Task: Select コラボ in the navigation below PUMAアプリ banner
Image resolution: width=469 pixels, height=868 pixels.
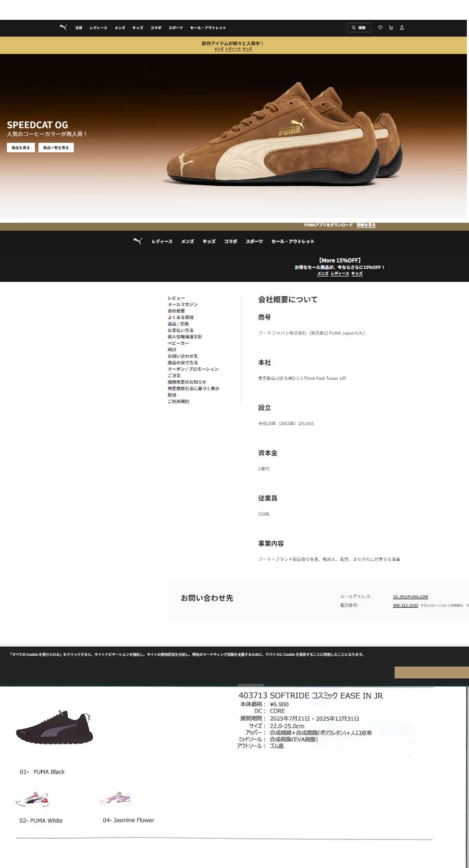Action: pyautogui.click(x=230, y=242)
